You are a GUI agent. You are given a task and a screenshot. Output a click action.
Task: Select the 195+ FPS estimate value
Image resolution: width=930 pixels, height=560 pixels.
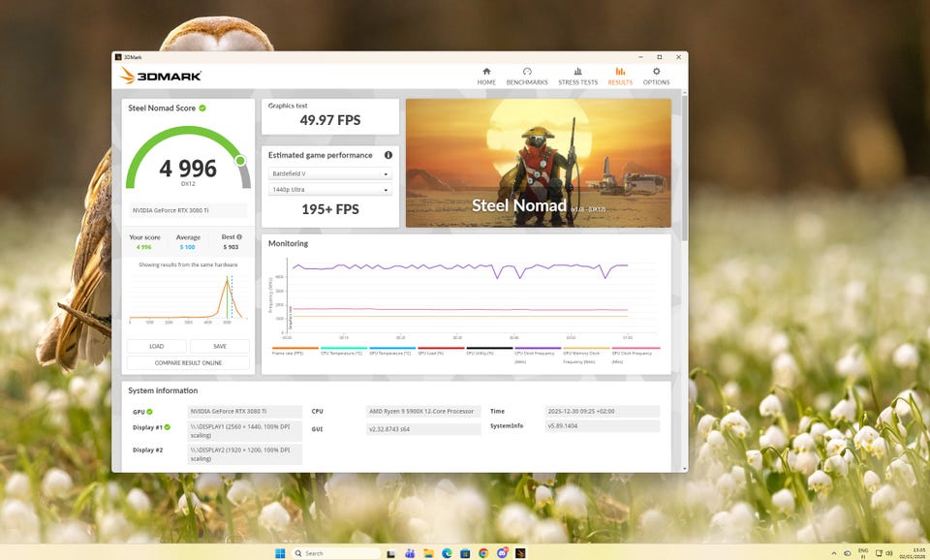(329, 209)
